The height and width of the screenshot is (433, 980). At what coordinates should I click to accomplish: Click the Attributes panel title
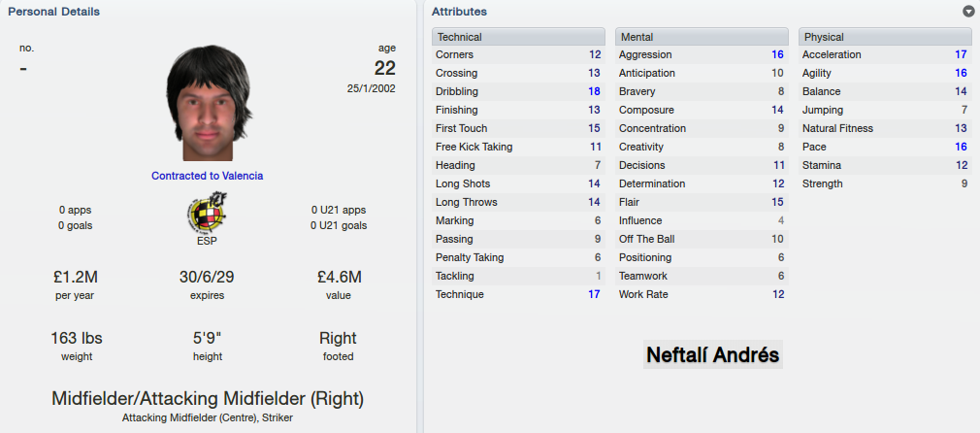click(459, 12)
